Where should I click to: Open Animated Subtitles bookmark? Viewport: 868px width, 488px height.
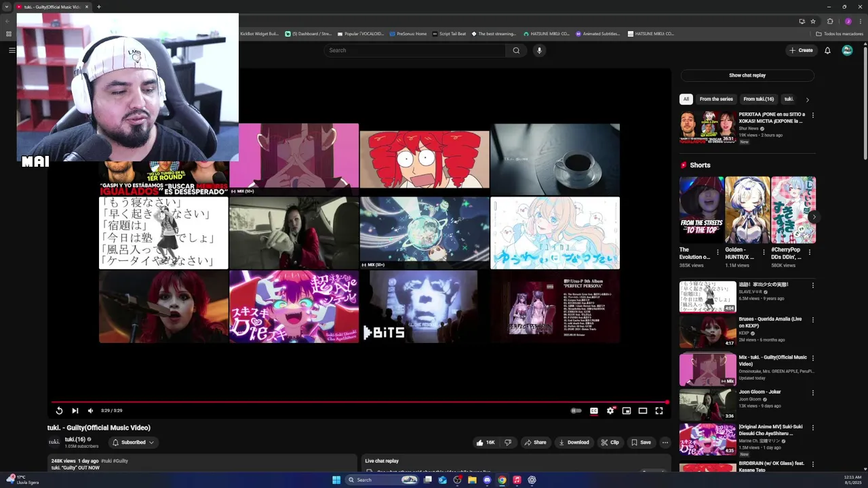(597, 33)
